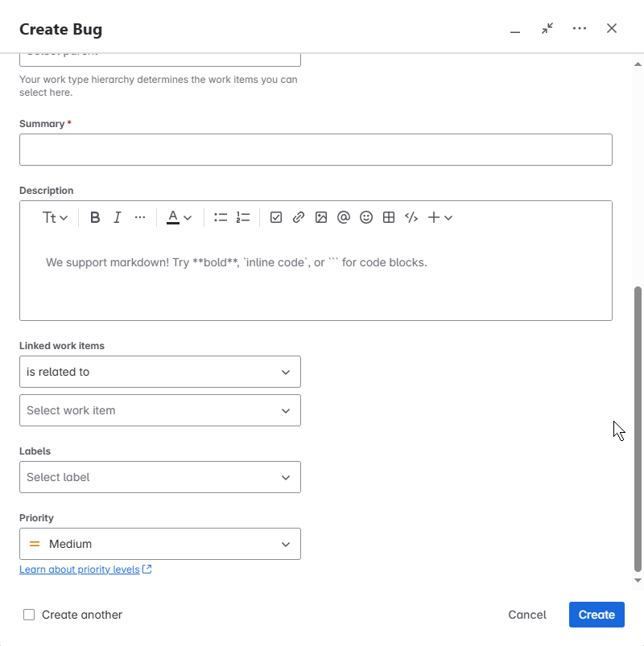Screen dimensions: 644x646
Task: Click the vertical scrollbar thumb
Action: [638, 429]
